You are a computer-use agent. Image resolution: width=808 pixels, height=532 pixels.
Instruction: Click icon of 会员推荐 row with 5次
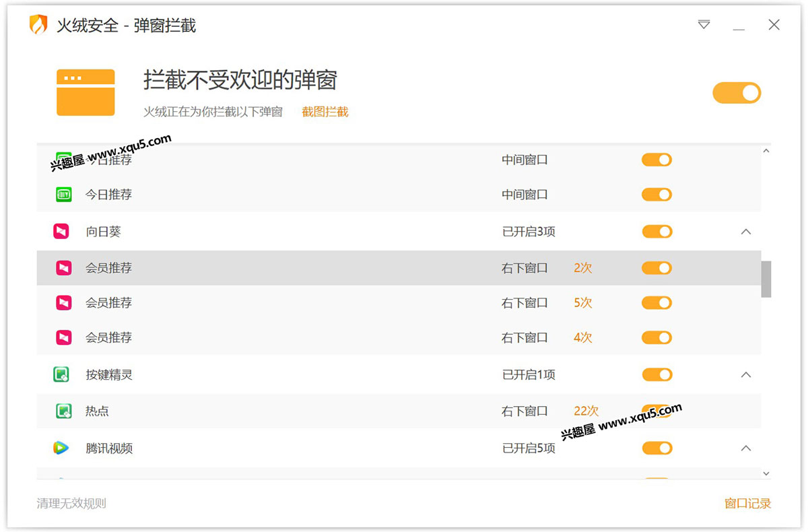pos(63,303)
